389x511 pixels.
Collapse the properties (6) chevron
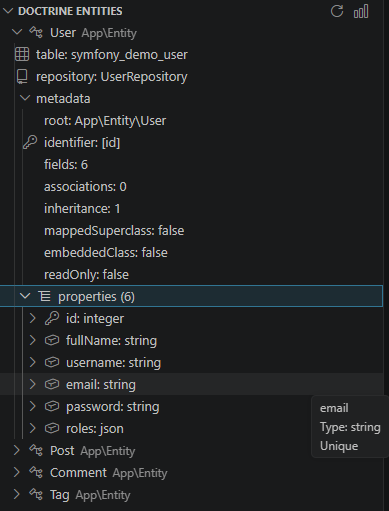(25, 296)
